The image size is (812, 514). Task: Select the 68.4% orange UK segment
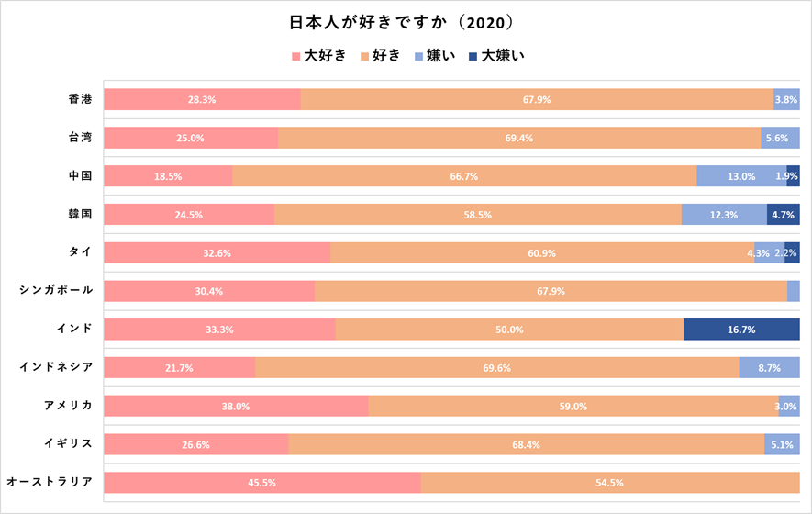click(x=526, y=444)
